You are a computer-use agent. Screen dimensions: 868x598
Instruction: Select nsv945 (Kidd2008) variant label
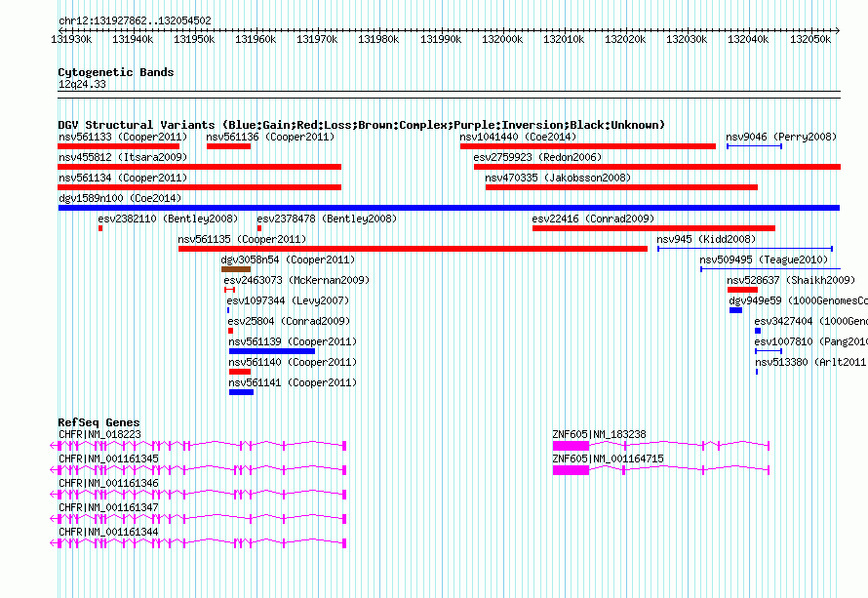tap(706, 239)
